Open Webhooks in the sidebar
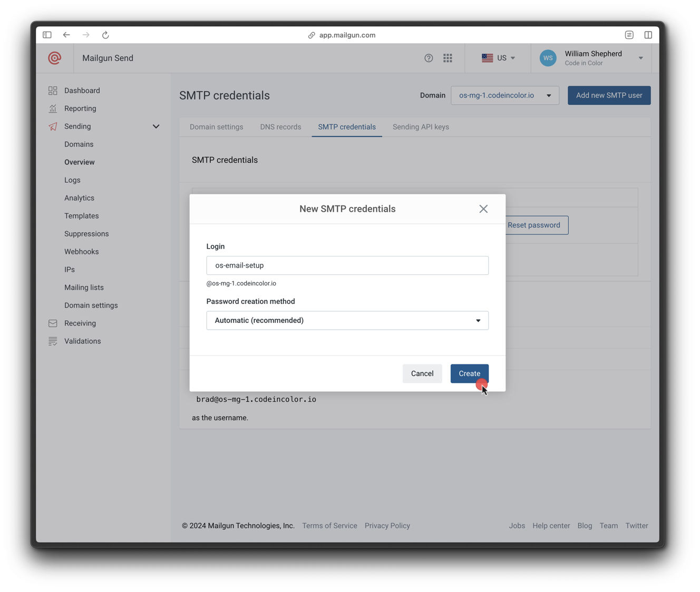 click(x=82, y=252)
